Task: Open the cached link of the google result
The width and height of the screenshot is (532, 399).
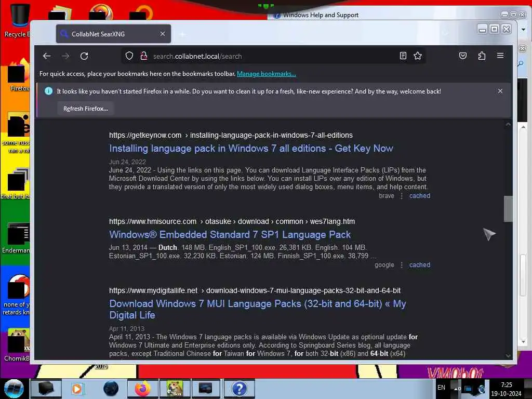Action: pyautogui.click(x=420, y=265)
